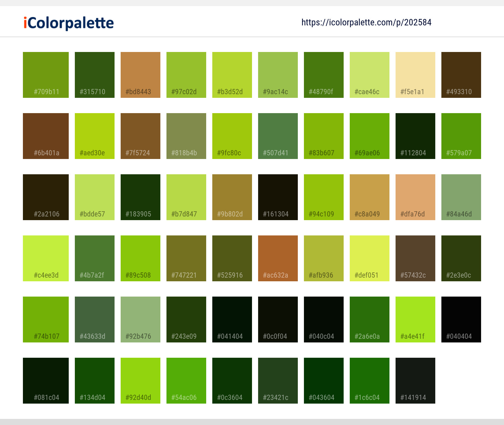Select the #57432c swatch
Image resolution: width=504 pixels, height=425 pixels.
coord(415,258)
